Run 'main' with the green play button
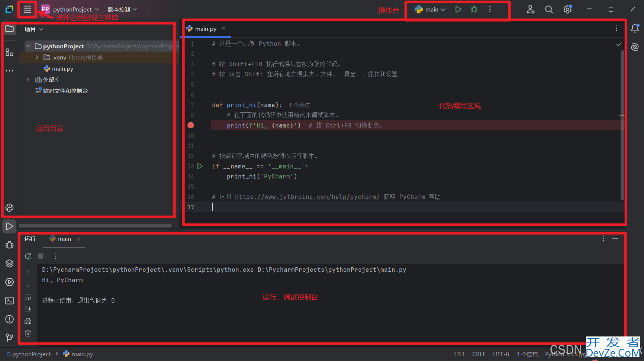 coord(458,9)
